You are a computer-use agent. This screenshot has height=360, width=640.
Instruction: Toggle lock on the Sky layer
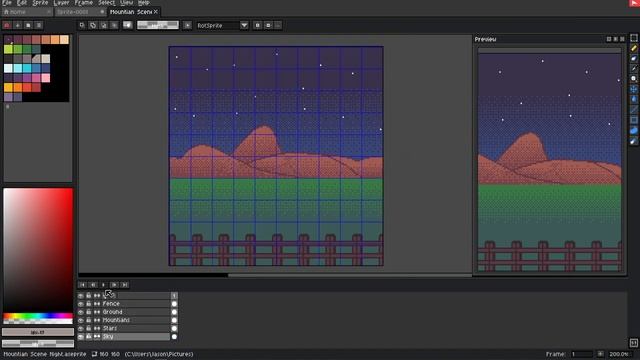pos(89,337)
